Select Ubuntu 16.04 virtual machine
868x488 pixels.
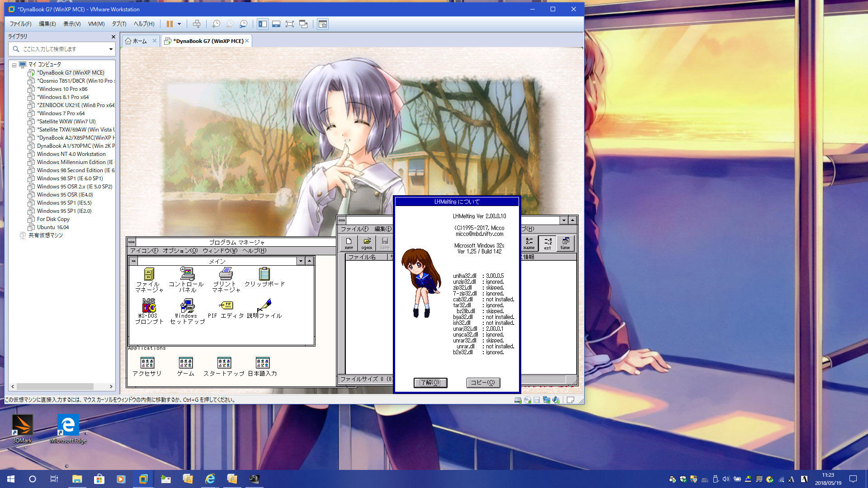pos(53,227)
